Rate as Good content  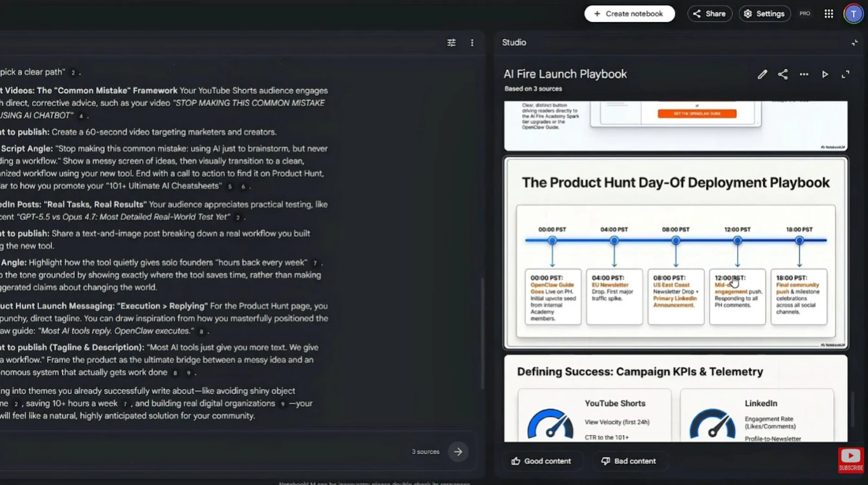click(541, 461)
